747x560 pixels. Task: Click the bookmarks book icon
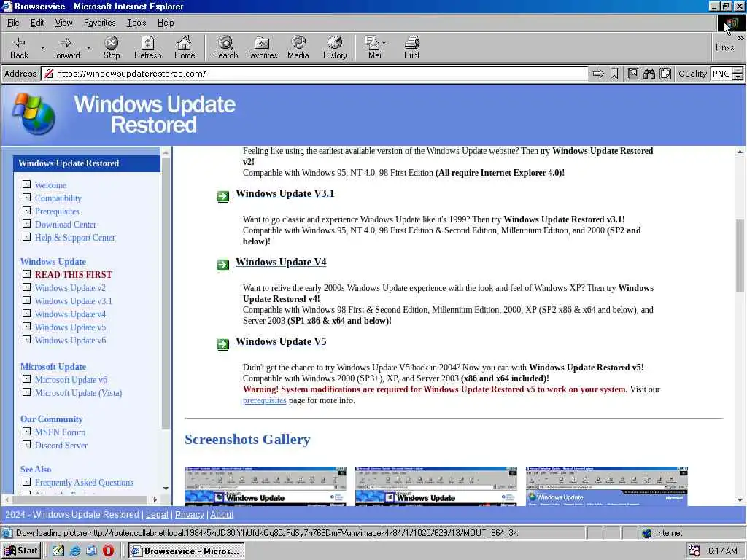click(632, 74)
